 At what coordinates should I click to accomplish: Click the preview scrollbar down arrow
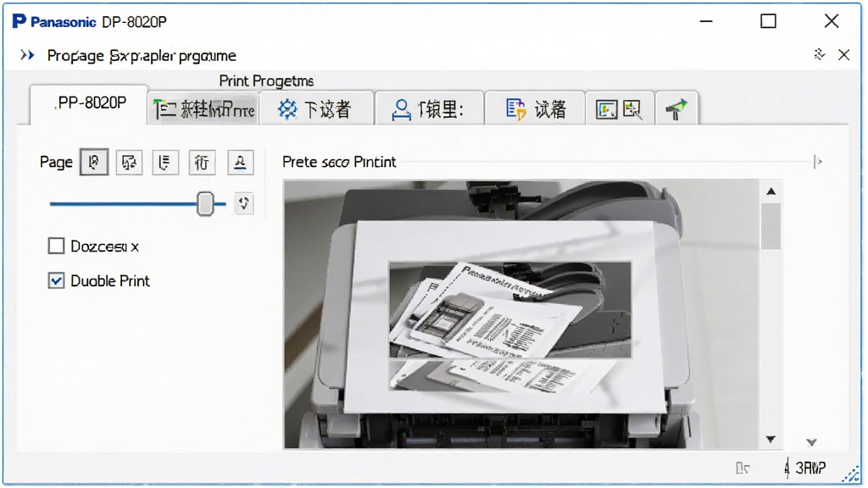pyautogui.click(x=771, y=440)
